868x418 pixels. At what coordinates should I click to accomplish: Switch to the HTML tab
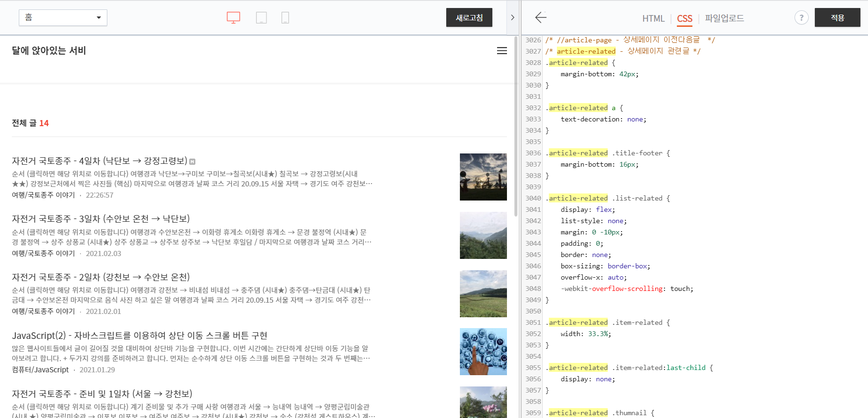tap(653, 18)
